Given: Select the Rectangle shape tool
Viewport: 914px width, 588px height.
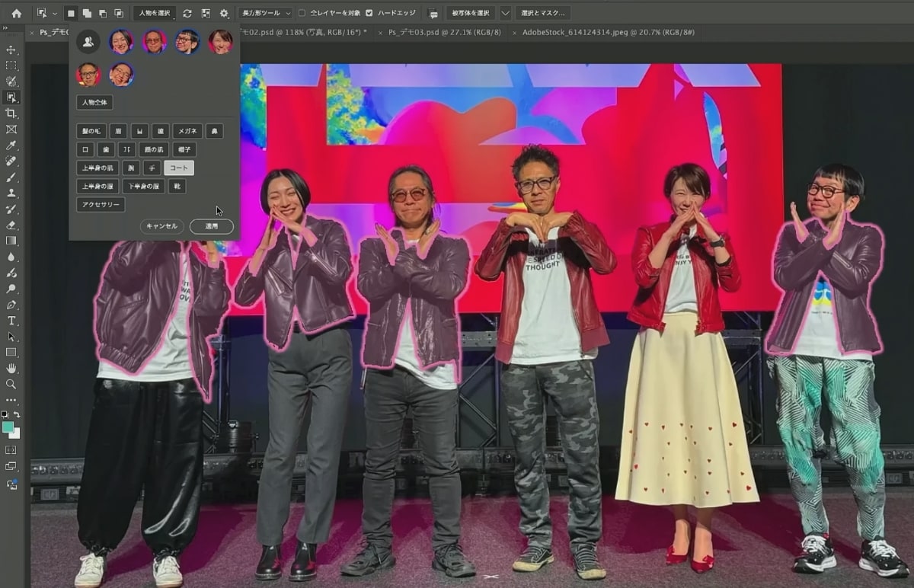Looking at the screenshot, I should [x=11, y=353].
